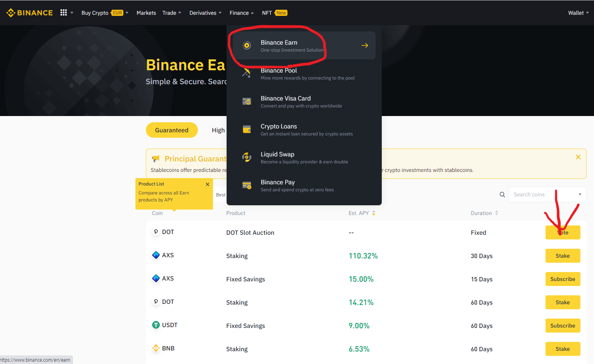This screenshot has width=594, height=364.
Task: Click the 6.53% APY value
Action: pyautogui.click(x=359, y=349)
